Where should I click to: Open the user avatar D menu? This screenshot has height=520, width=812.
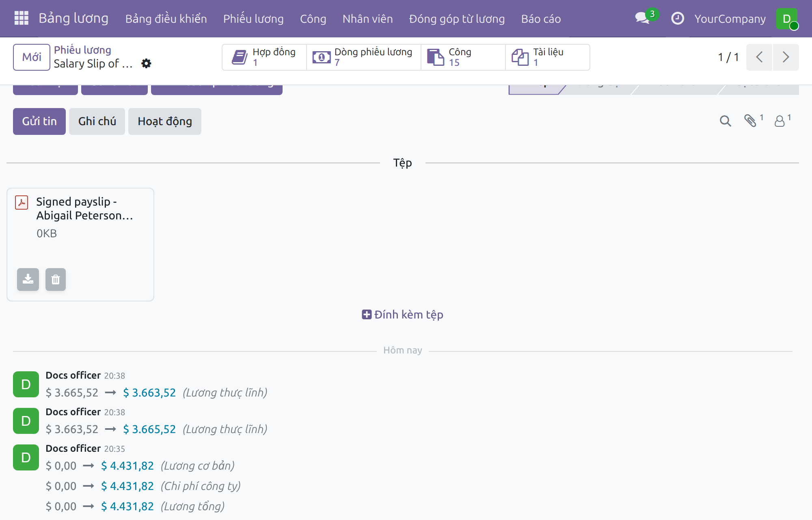tap(787, 19)
